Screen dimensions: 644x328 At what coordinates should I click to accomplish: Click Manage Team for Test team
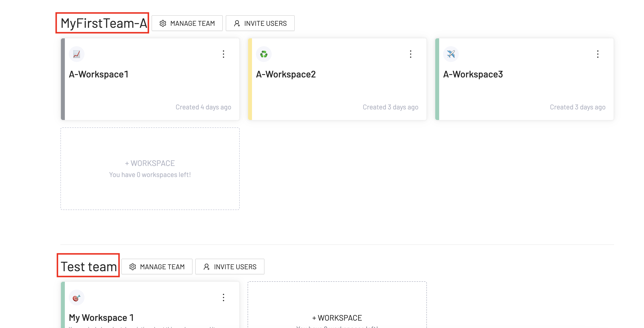[x=157, y=267]
